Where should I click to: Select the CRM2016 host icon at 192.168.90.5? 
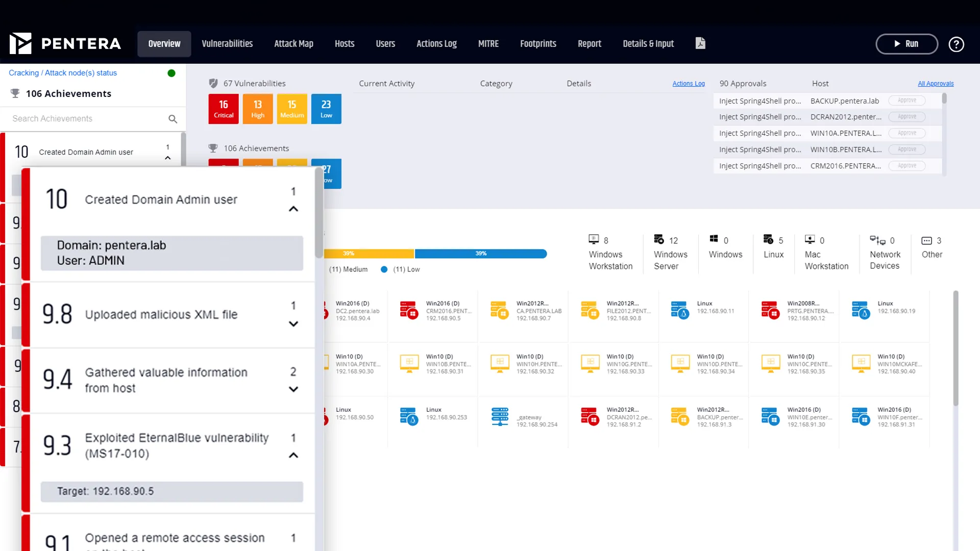(x=409, y=310)
